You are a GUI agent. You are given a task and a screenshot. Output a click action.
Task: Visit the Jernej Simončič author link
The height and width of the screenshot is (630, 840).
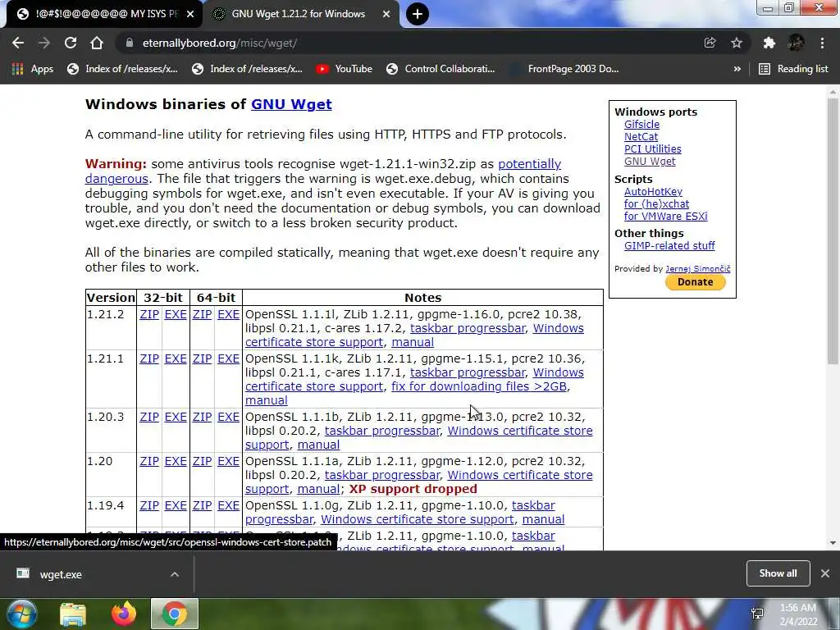point(697,269)
